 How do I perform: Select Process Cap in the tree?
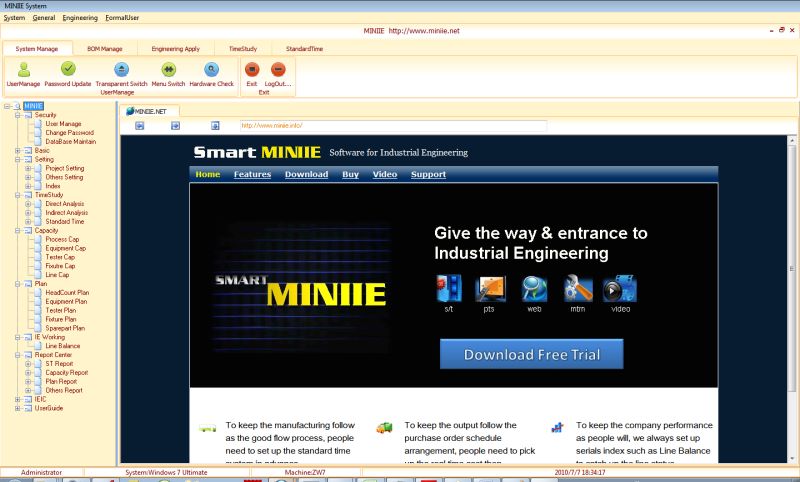(x=62, y=239)
